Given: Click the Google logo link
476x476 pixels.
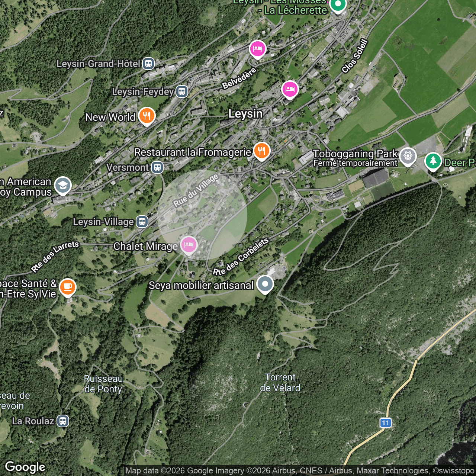Looking at the screenshot, I should coord(25,467).
